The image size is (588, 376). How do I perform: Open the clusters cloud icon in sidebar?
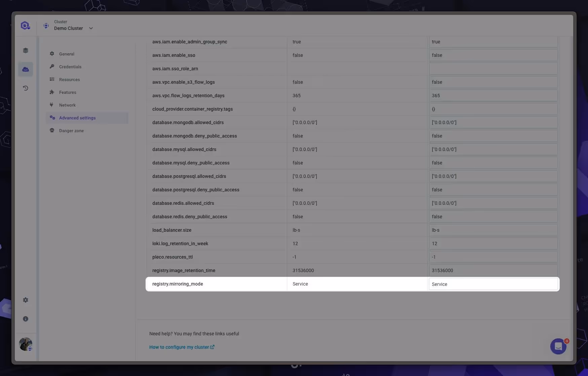click(x=26, y=69)
